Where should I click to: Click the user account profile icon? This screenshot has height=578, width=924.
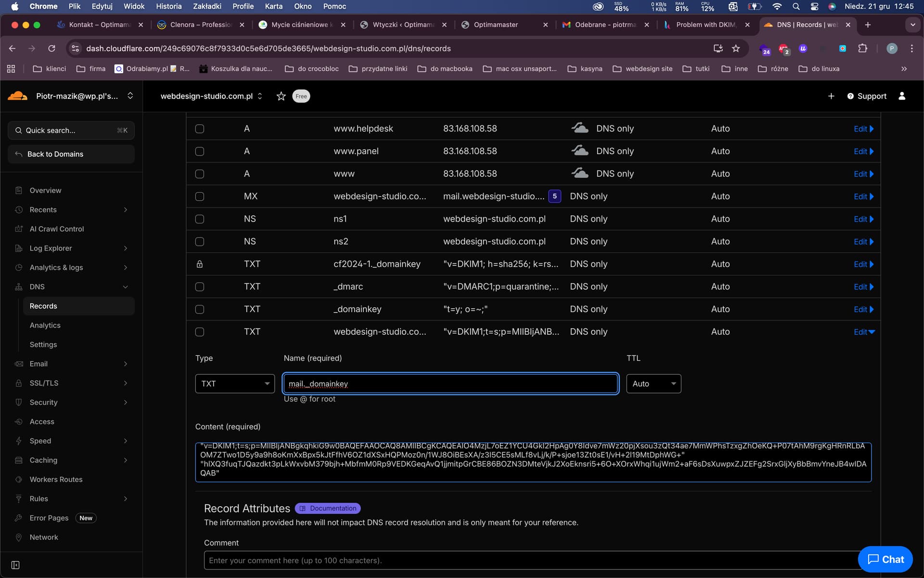pyautogui.click(x=901, y=96)
